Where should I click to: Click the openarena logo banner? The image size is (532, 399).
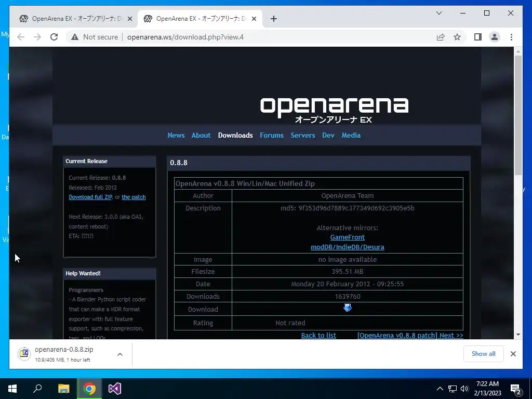334,110
